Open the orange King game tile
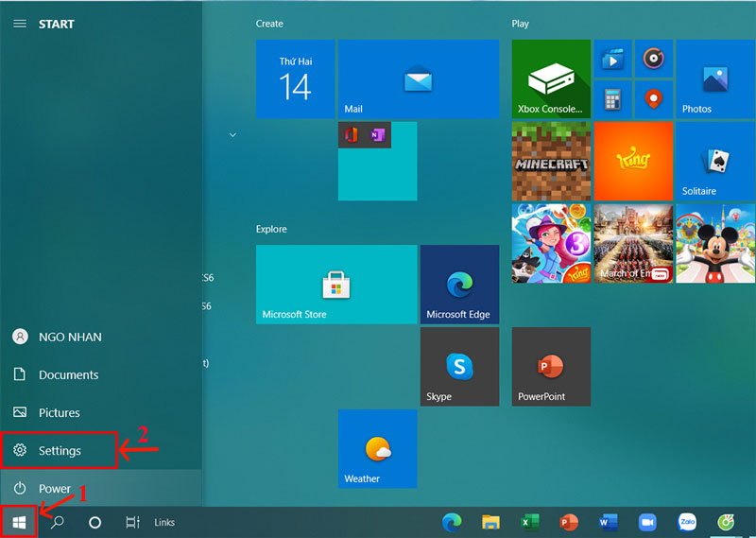Viewport: 756px width, 538px height. pos(633,161)
